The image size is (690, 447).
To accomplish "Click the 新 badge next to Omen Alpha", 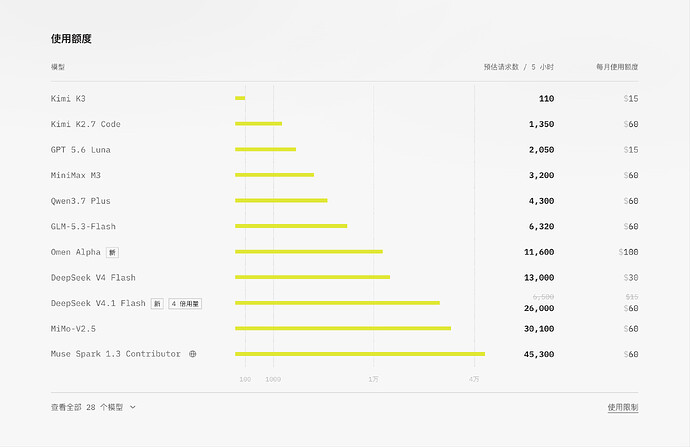I will [113, 252].
